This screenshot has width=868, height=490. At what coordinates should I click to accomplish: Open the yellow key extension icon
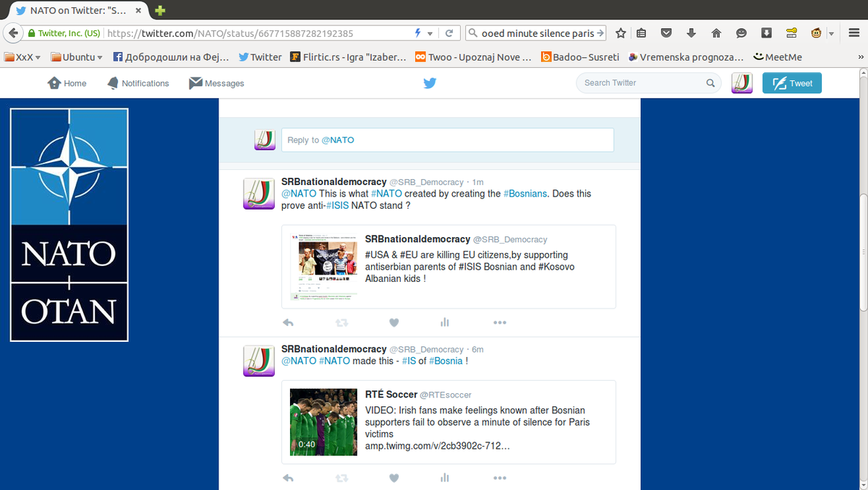(791, 33)
